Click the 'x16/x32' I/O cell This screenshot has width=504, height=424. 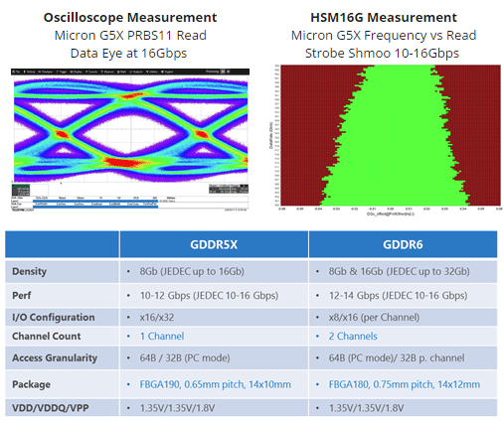[214, 317]
